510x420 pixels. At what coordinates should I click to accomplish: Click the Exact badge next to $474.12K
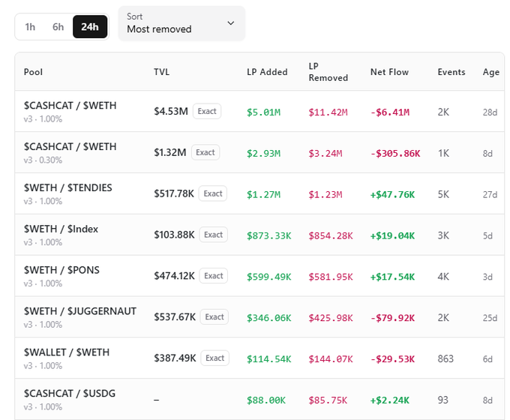pos(213,276)
